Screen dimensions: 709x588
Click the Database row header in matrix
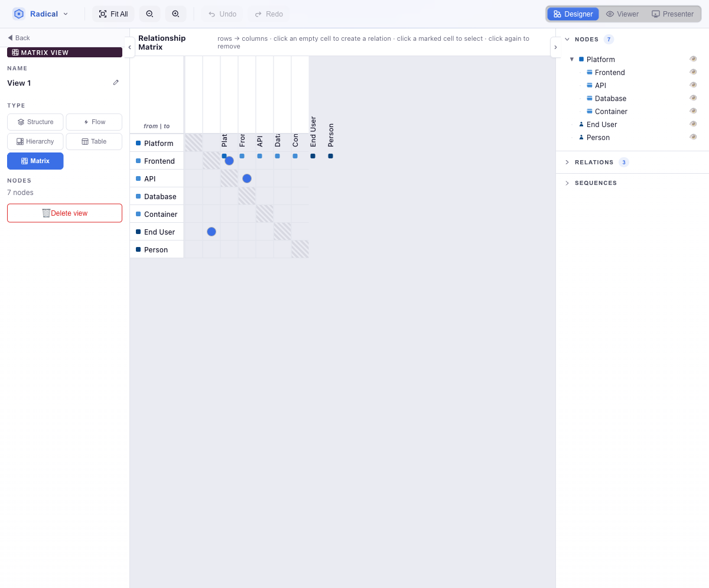[157, 196]
